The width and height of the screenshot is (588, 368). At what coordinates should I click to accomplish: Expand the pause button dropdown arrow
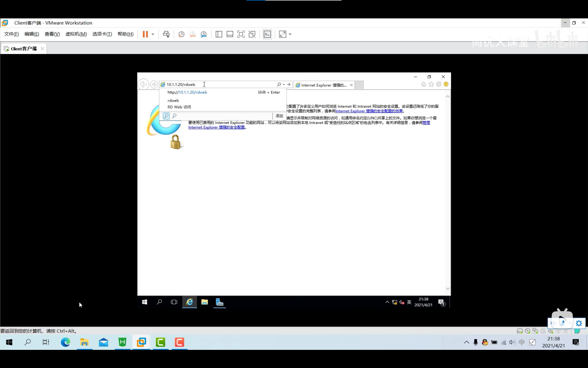click(x=153, y=34)
